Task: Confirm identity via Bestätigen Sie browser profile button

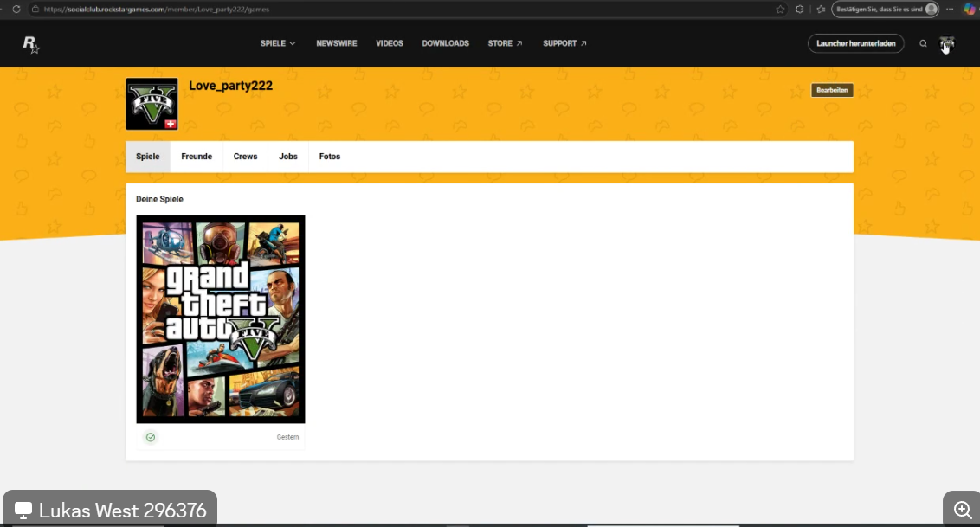Action: [887, 10]
